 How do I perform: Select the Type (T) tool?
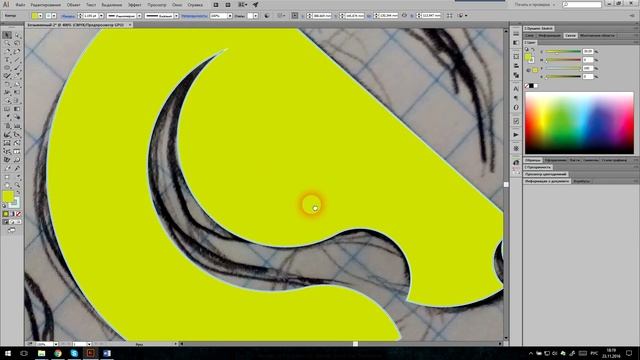coord(7,60)
